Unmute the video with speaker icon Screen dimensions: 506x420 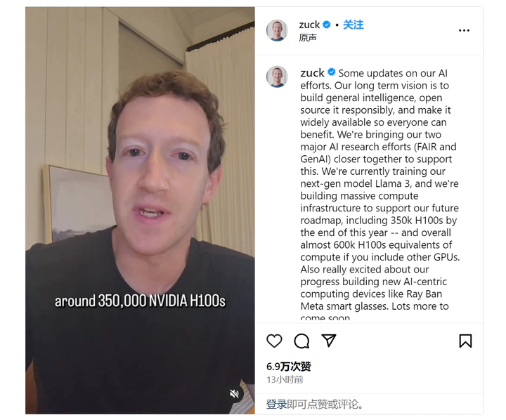[x=234, y=393]
